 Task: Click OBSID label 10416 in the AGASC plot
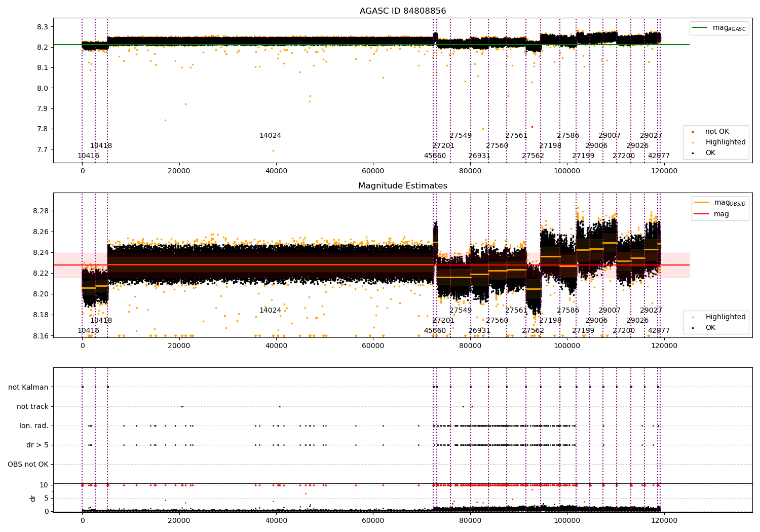tap(89, 156)
